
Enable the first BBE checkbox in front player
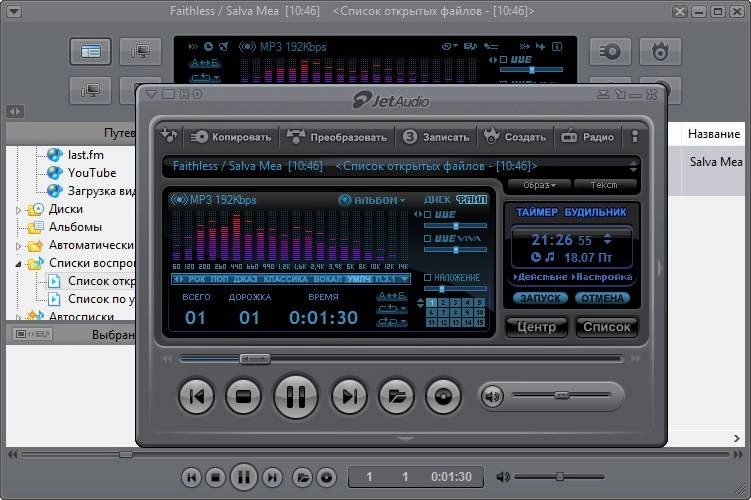point(428,215)
